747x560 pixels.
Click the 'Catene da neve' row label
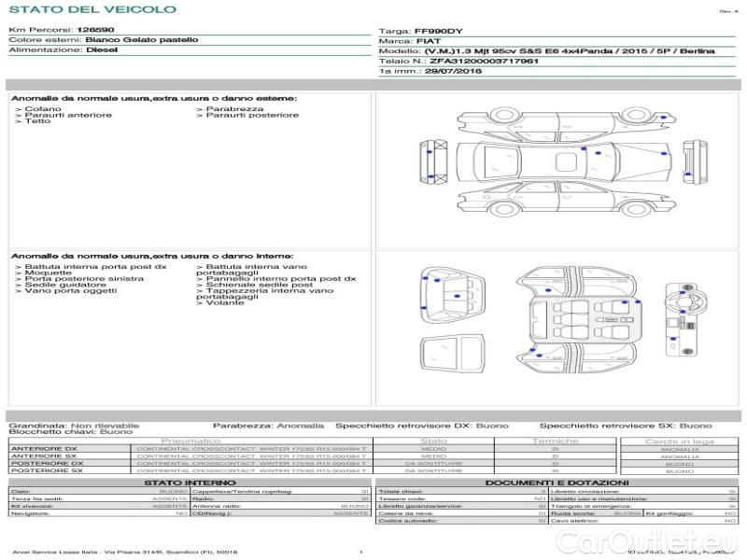click(x=407, y=514)
